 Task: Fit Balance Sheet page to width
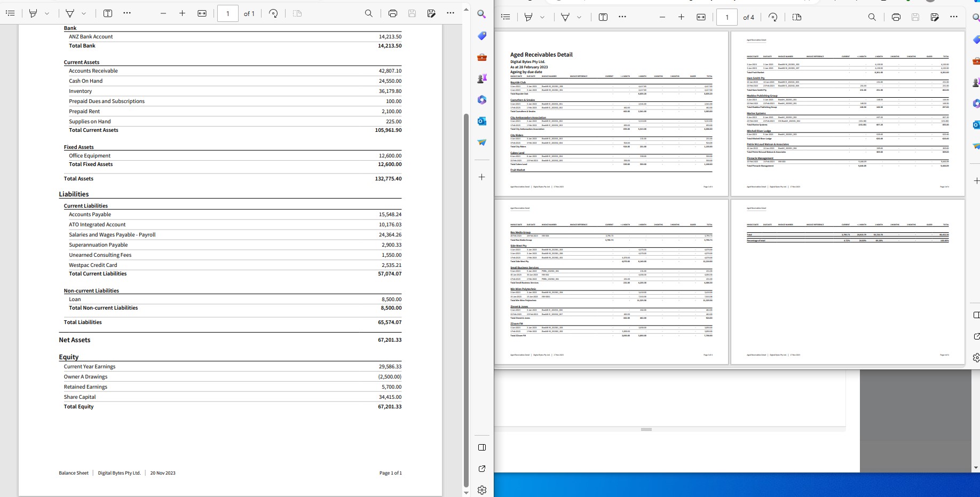(x=202, y=13)
